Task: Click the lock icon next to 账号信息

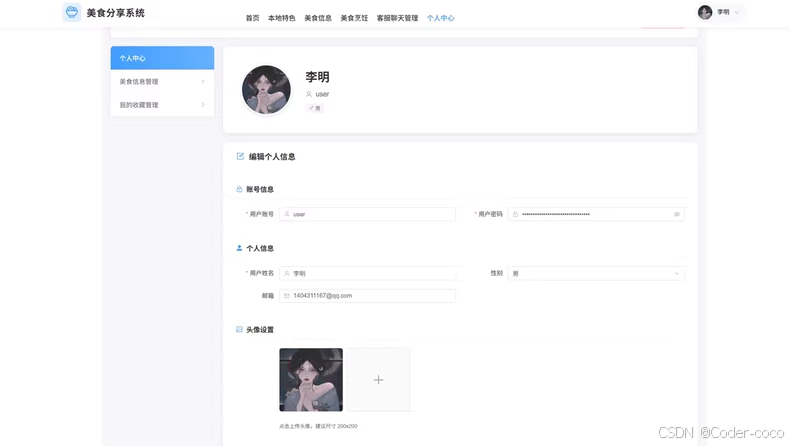Action: point(239,189)
